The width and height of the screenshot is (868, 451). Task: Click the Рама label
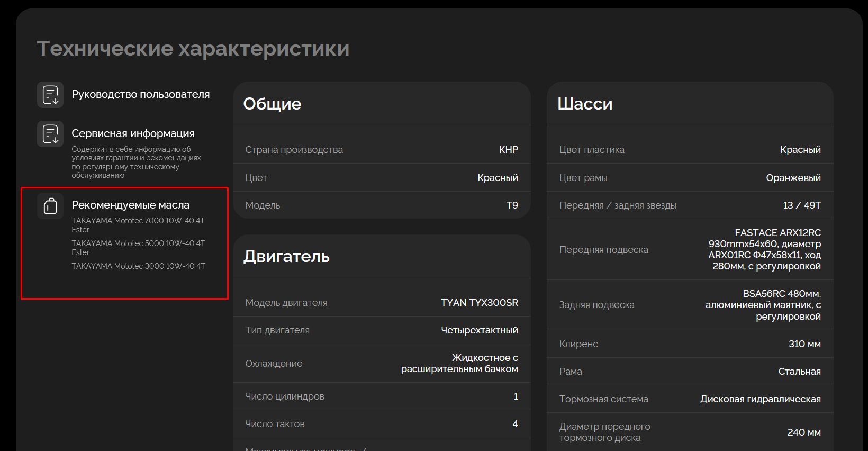(x=571, y=372)
